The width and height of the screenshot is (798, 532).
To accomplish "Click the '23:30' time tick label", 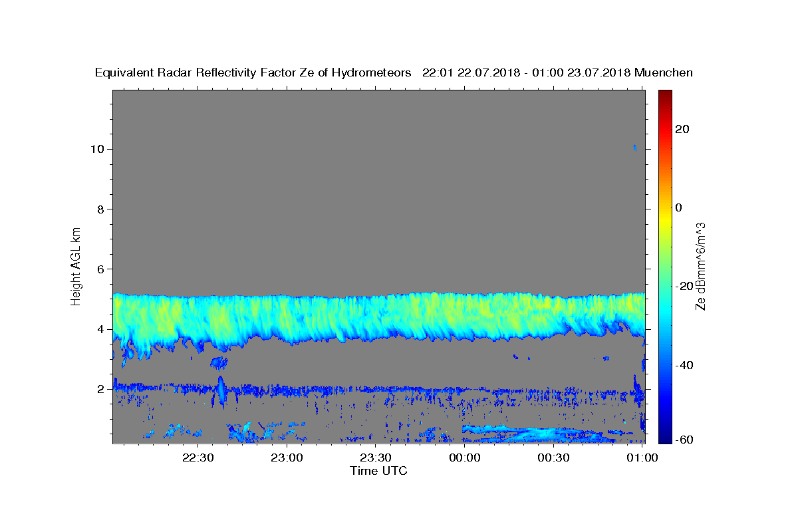I will click(376, 458).
